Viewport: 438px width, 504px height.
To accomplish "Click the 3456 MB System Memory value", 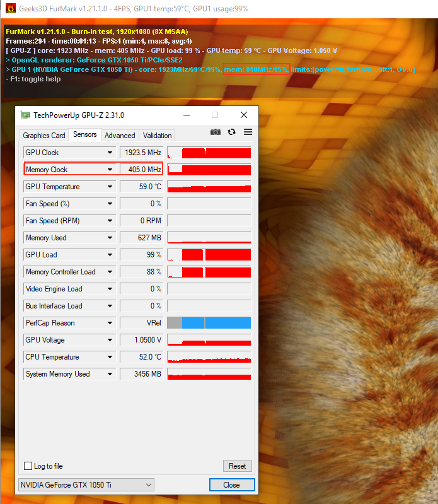I will point(142,374).
